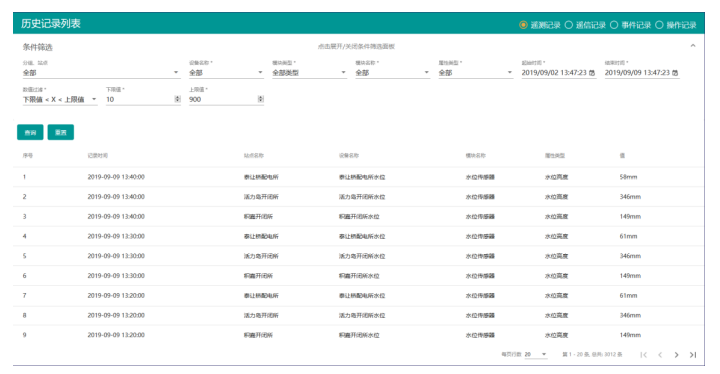Open the 数值过滤 range condition dropdown
720x374 pixels.
pos(60,99)
